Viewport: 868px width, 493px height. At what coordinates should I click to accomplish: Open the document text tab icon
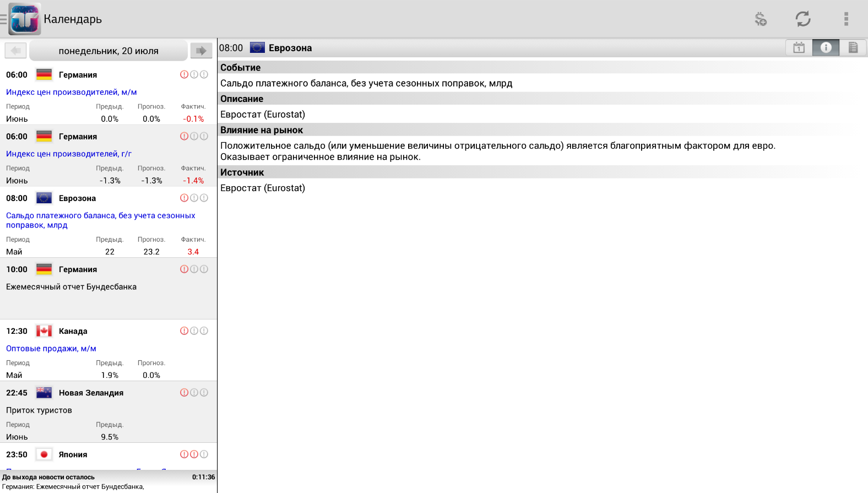coord(853,48)
